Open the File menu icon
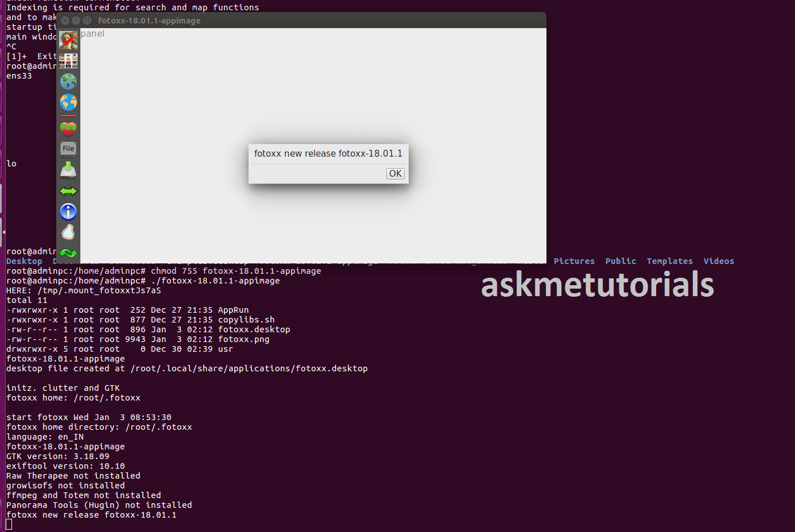The width and height of the screenshot is (795, 532). coord(68,149)
